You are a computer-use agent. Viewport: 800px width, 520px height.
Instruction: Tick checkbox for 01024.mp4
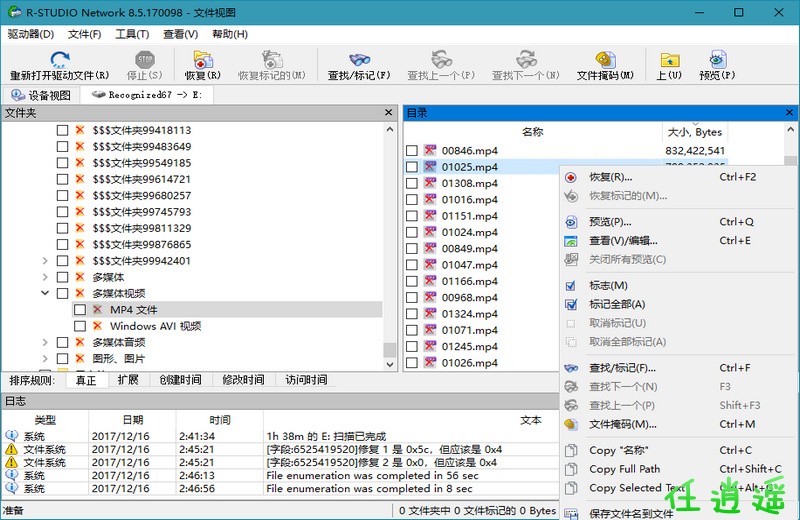412,232
